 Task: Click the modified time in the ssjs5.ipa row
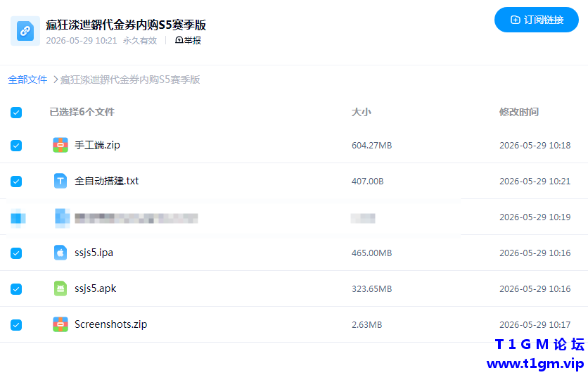click(535, 253)
